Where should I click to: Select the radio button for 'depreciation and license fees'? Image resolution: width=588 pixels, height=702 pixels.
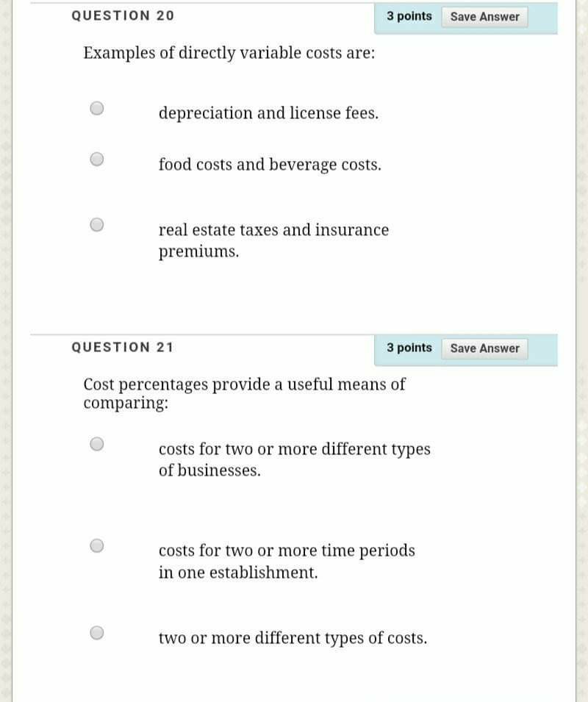tap(96, 108)
